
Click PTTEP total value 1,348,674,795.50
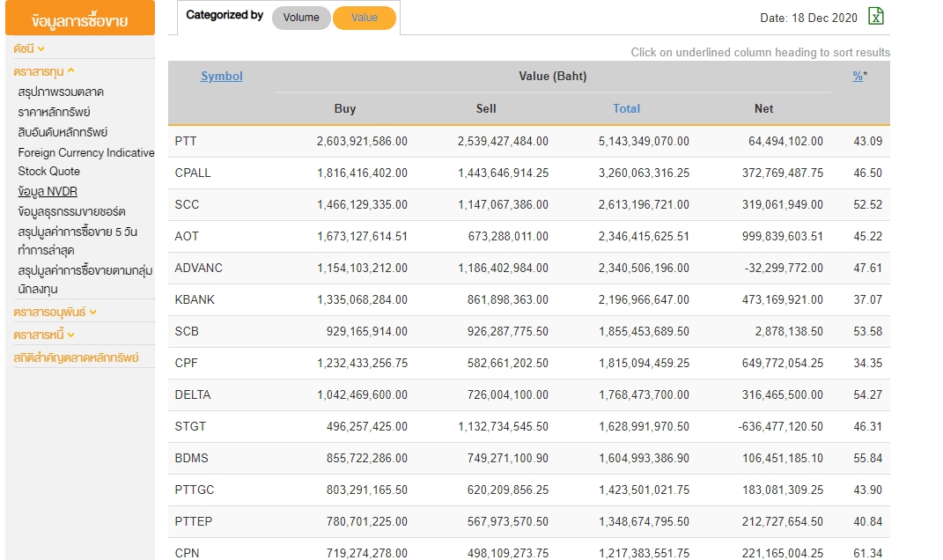click(x=644, y=521)
